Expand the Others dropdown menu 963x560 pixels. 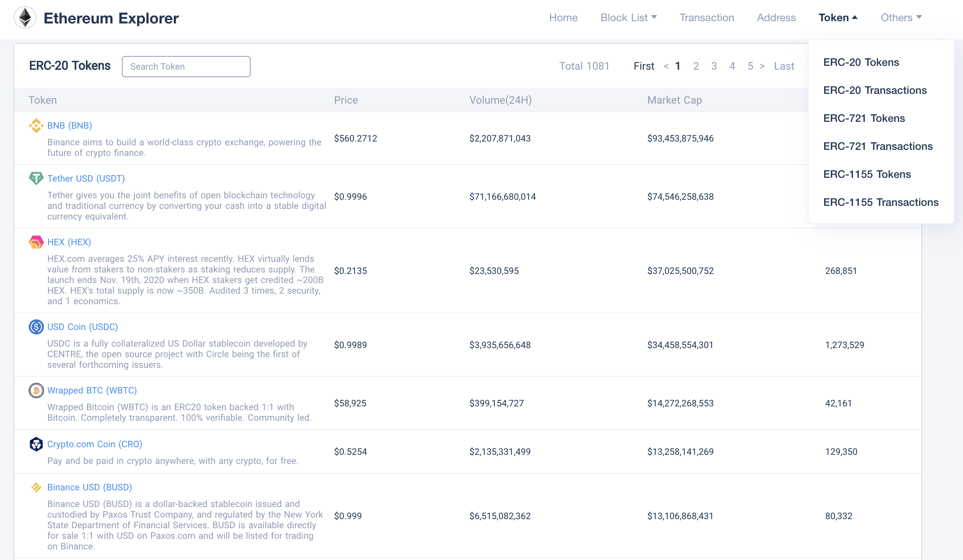tap(901, 17)
